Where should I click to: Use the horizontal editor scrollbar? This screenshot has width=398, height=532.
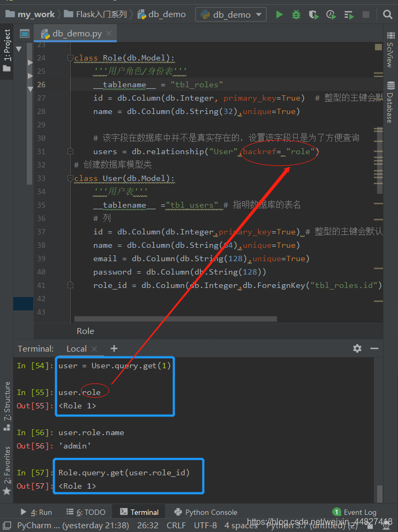[x=176, y=319]
